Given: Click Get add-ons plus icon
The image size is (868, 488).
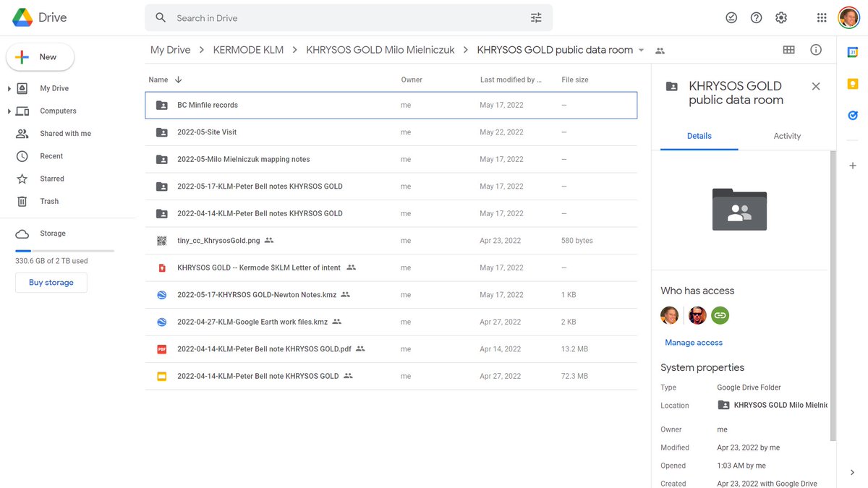Looking at the screenshot, I should [853, 166].
